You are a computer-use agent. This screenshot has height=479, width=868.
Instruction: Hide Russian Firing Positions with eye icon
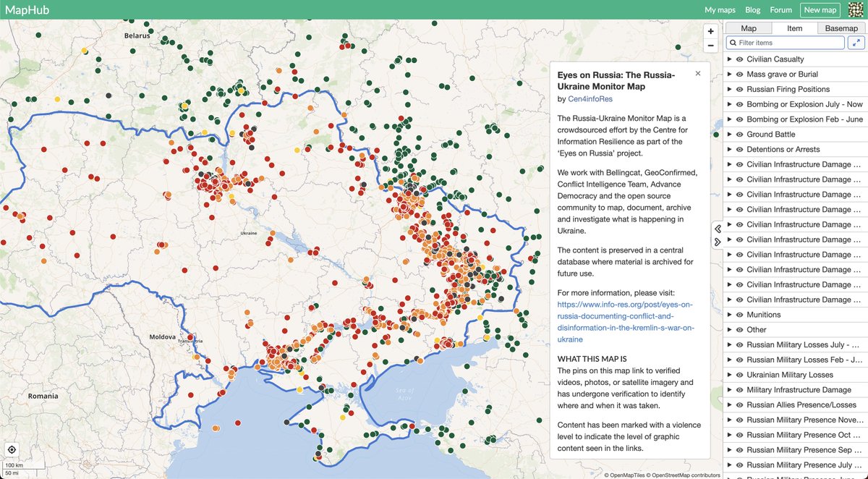tap(740, 90)
